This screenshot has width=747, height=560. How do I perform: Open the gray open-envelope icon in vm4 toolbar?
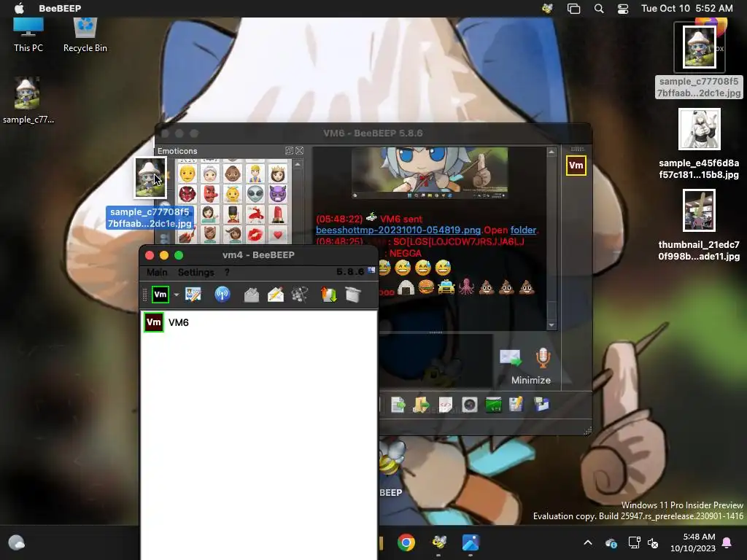click(252, 295)
